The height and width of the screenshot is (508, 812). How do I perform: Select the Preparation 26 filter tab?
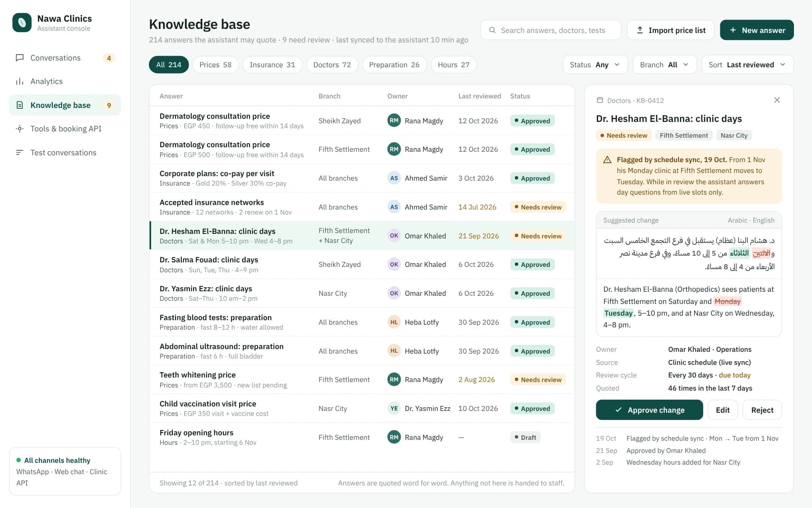(394, 65)
